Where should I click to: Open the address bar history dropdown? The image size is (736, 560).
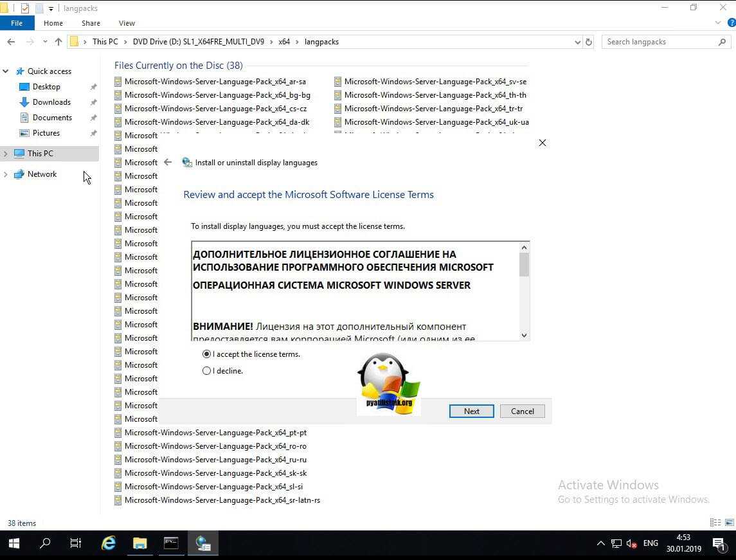pyautogui.click(x=577, y=42)
